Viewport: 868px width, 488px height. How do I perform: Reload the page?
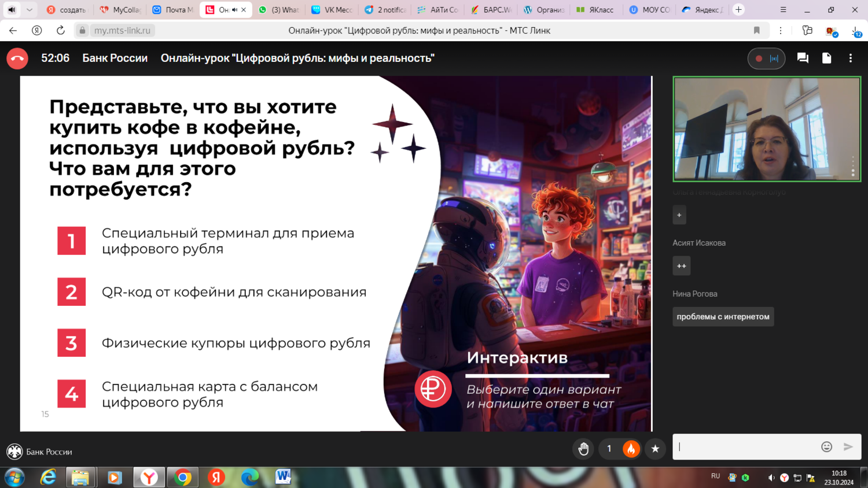[60, 31]
